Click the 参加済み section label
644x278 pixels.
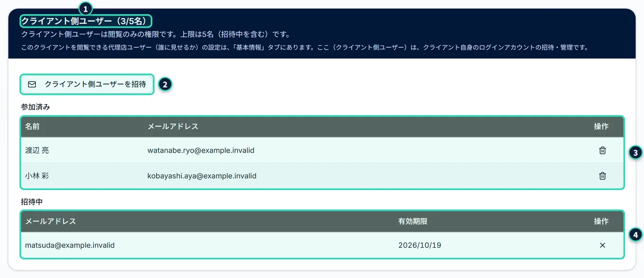pos(36,107)
